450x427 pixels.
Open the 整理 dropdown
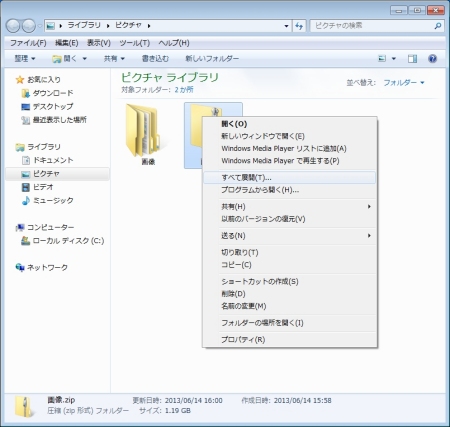25,59
